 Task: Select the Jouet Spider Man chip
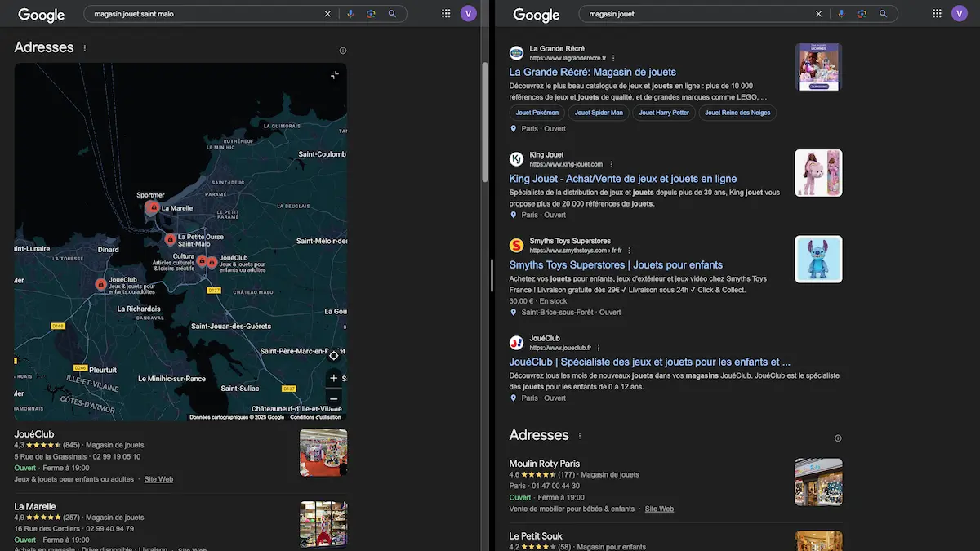(599, 113)
